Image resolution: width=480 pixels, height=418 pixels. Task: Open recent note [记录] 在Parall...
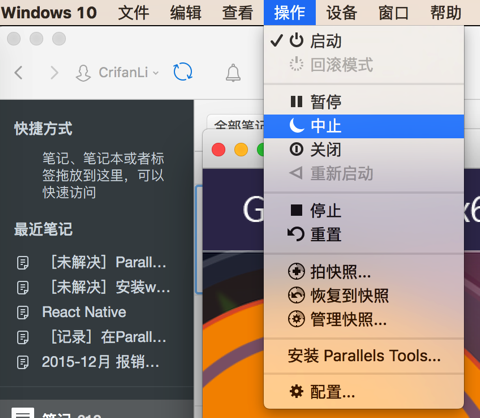tap(108, 337)
